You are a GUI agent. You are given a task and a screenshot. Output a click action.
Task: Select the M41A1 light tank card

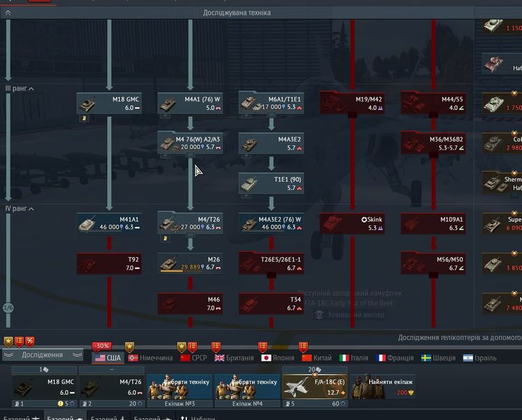coord(109,223)
